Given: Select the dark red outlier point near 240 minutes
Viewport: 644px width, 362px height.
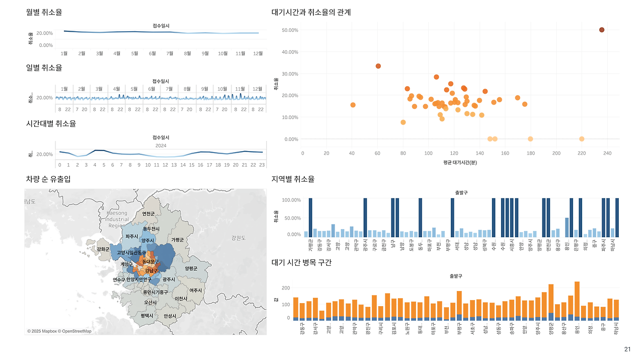Looking at the screenshot, I should tap(602, 29).
